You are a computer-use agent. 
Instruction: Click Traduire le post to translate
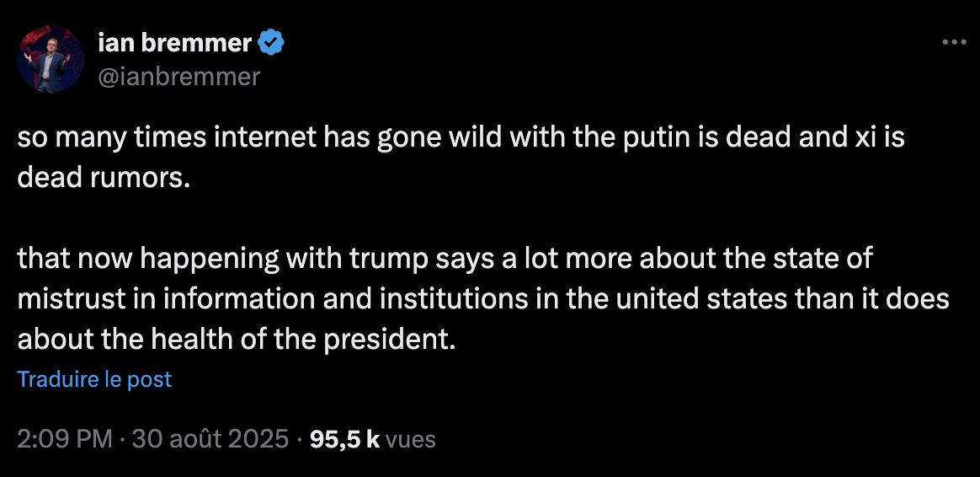point(94,379)
